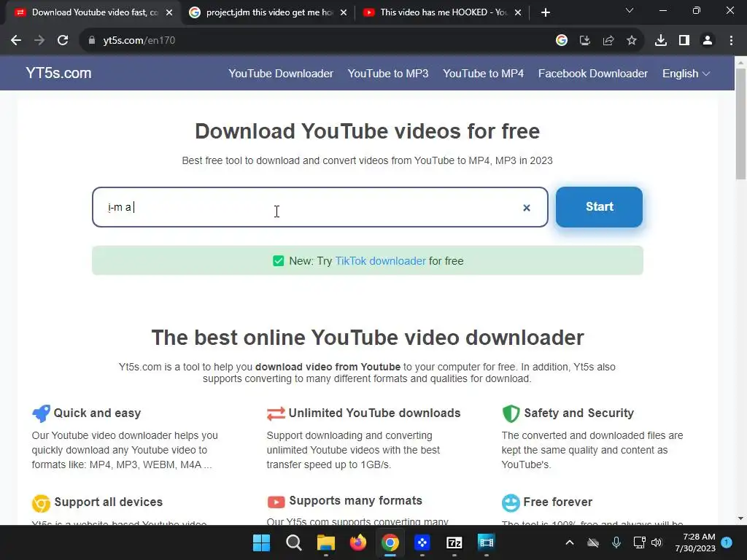Click the Google icon in the address bar
The image size is (747, 560).
click(x=562, y=41)
